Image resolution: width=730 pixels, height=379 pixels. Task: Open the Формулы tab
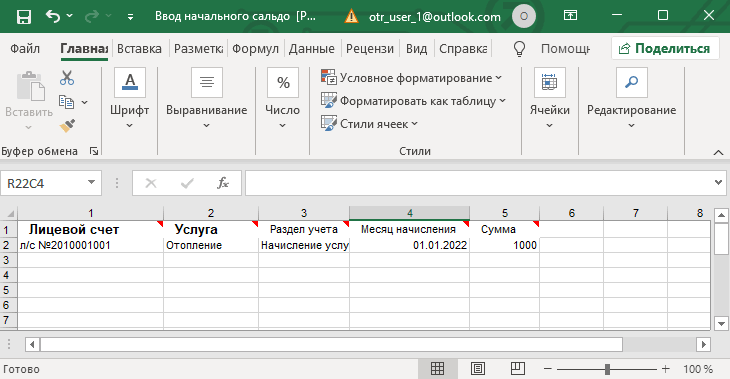[x=255, y=48]
